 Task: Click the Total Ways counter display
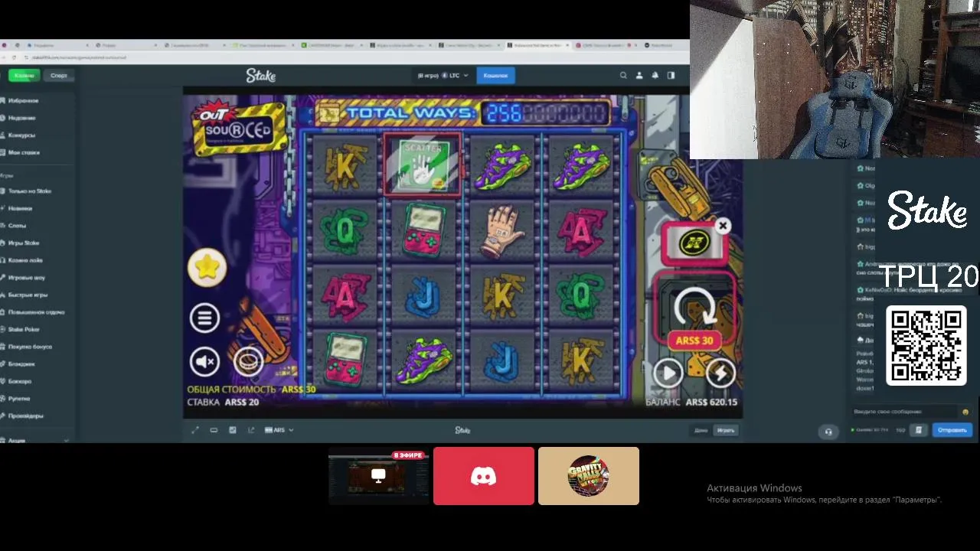(546, 114)
